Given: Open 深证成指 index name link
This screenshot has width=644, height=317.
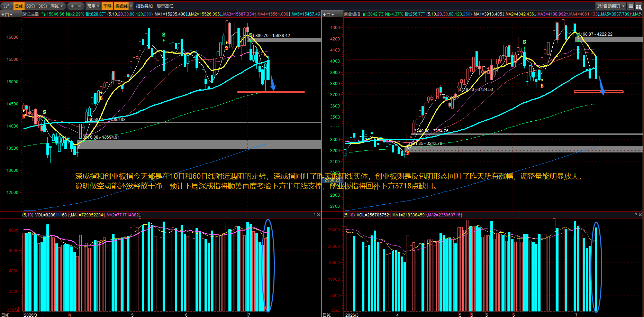Looking at the screenshot, I should pyautogui.click(x=30, y=14).
